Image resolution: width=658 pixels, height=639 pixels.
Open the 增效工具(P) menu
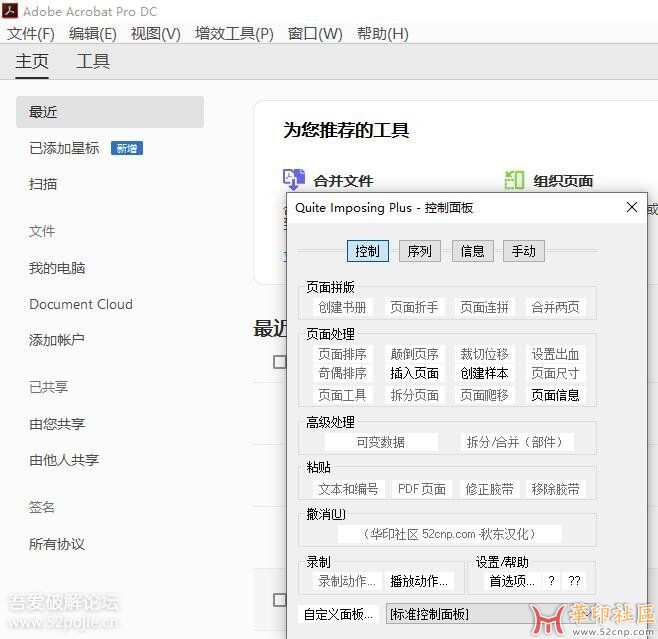click(234, 33)
